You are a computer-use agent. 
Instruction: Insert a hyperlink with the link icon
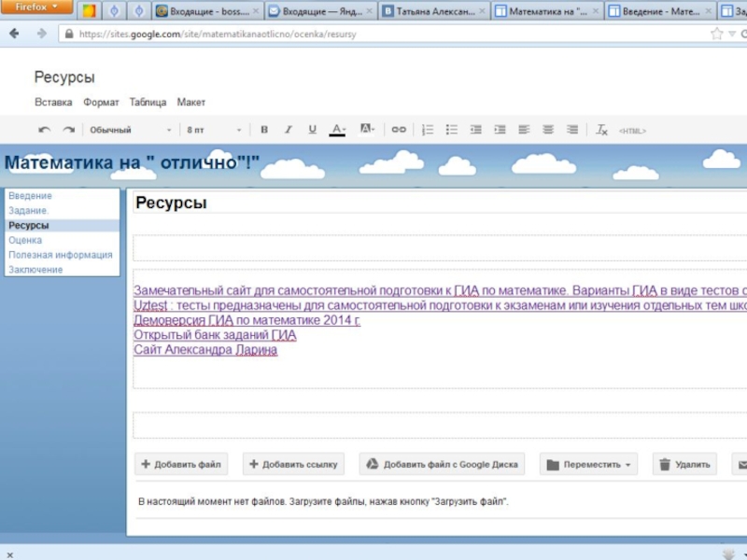[x=399, y=130]
